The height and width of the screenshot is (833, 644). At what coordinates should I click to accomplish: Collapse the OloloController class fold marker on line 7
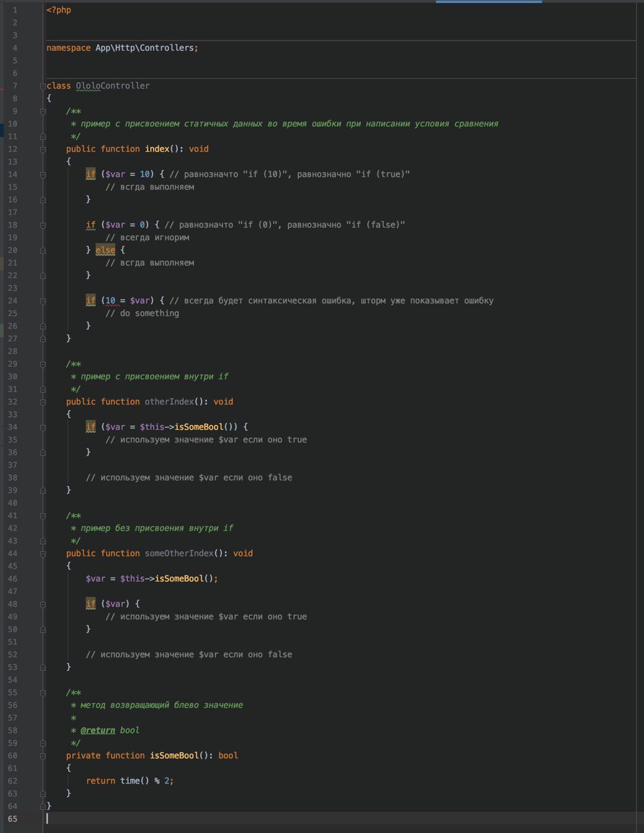click(43, 86)
